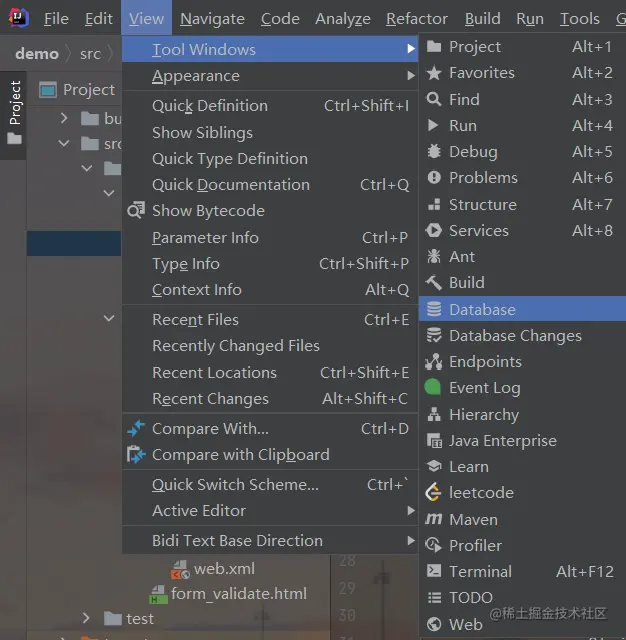Viewport: 626px width, 640px height.
Task: Select Recent Files menu item
Action: coord(270,320)
